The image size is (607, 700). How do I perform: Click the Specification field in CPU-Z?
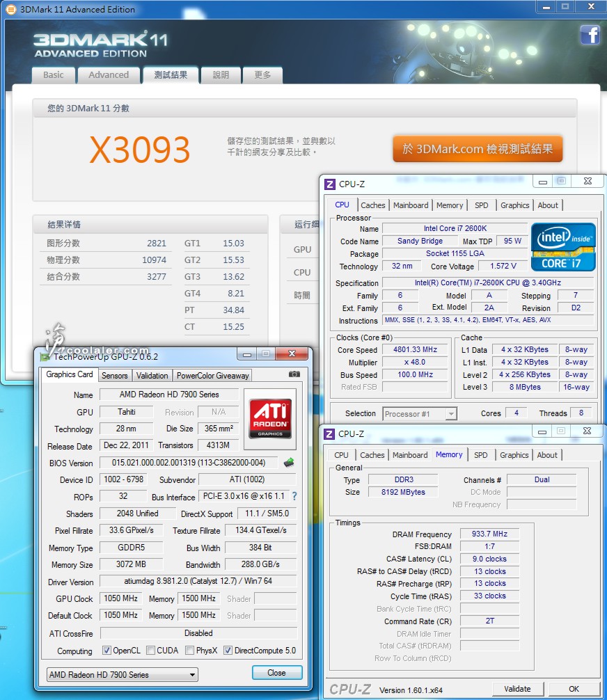(488, 283)
